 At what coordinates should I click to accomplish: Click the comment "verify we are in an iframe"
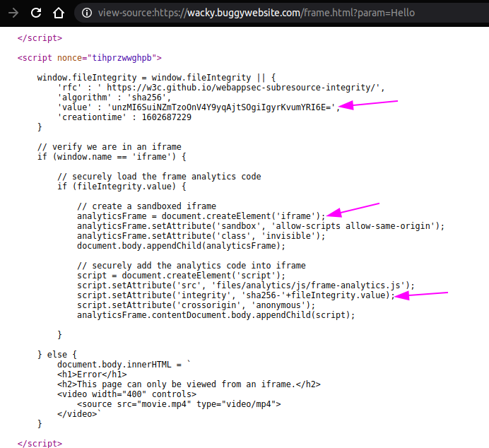(x=109, y=147)
